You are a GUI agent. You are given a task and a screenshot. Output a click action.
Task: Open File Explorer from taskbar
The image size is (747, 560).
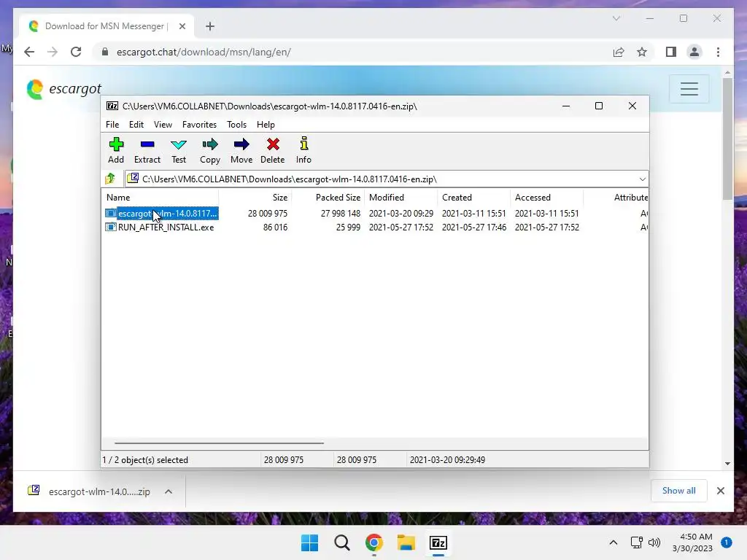[x=406, y=542]
